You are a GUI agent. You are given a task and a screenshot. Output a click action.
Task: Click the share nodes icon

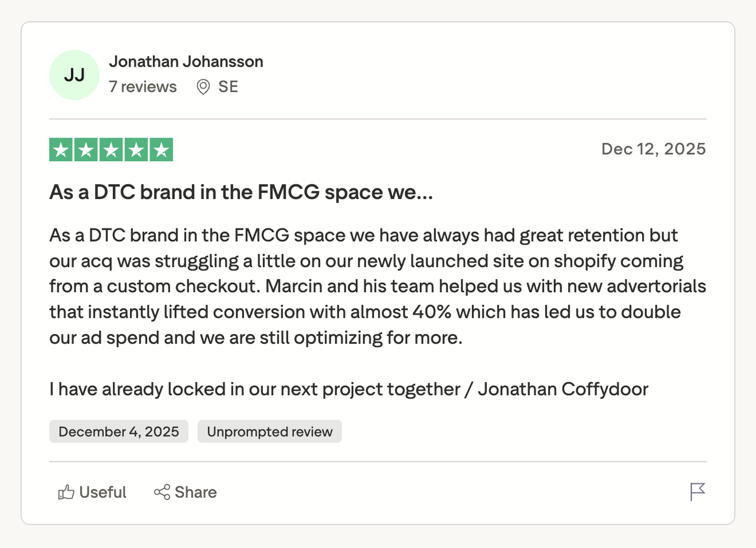[x=162, y=492]
